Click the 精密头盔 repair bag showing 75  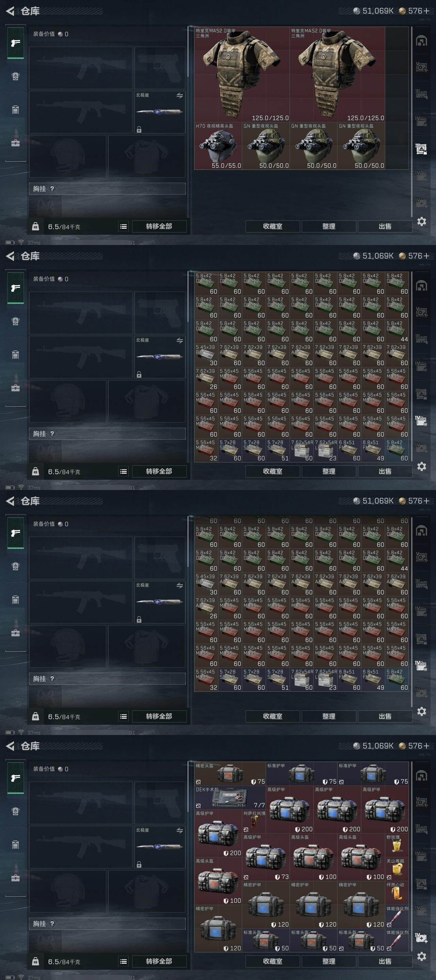pyautogui.click(x=230, y=774)
